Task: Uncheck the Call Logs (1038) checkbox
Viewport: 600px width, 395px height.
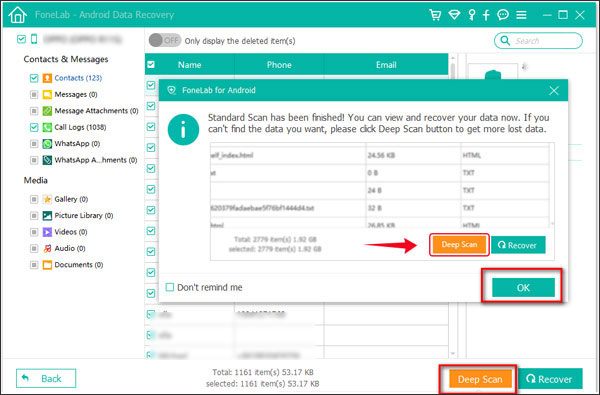Action: 34,127
